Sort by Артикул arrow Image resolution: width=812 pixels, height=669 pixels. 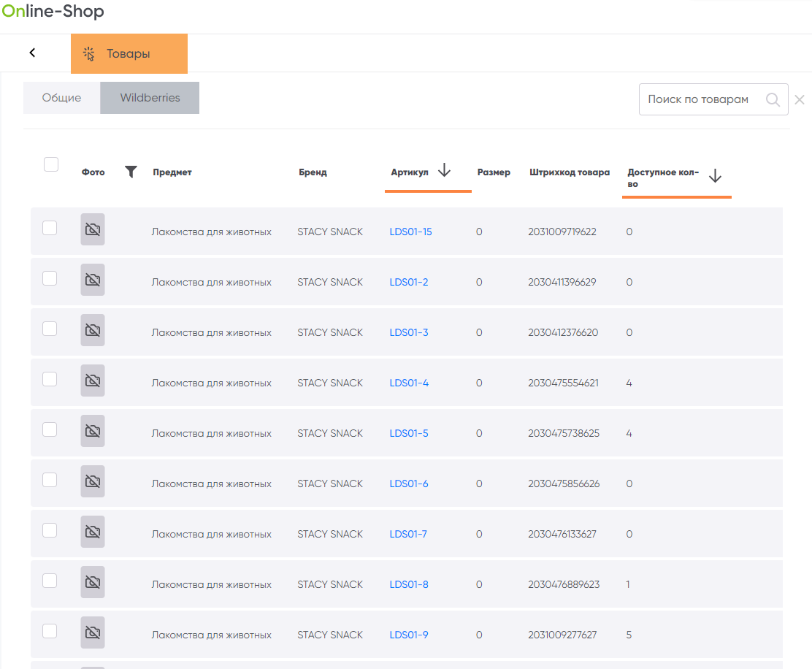tap(444, 170)
